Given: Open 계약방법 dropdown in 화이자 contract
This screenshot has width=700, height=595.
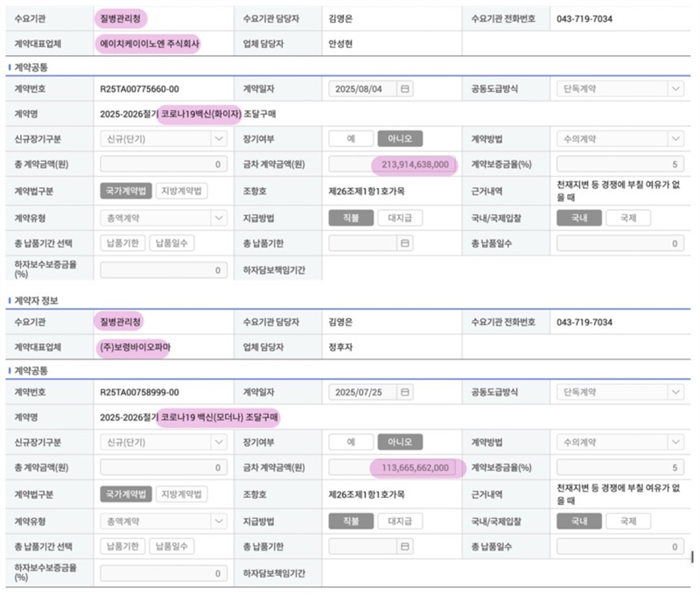Looking at the screenshot, I should point(620,139).
